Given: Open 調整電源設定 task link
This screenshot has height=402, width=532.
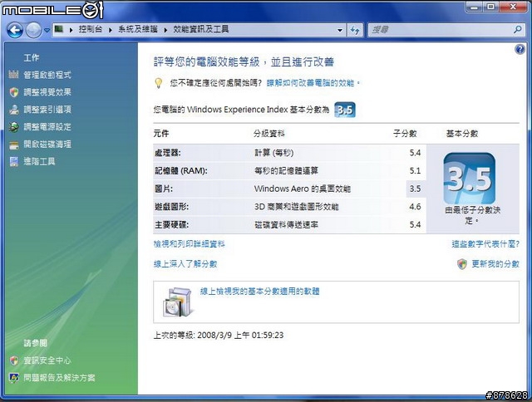Looking at the screenshot, I should click(47, 127).
